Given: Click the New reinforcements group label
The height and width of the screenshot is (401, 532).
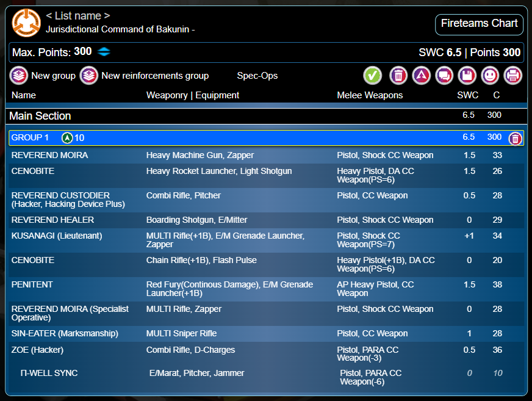Looking at the screenshot, I should pos(155,76).
